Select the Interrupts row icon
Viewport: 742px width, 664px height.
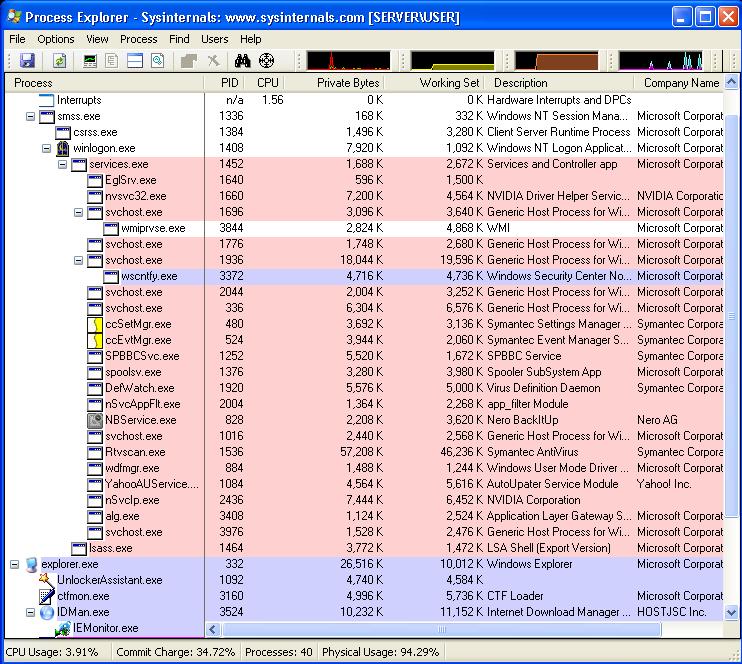46,100
